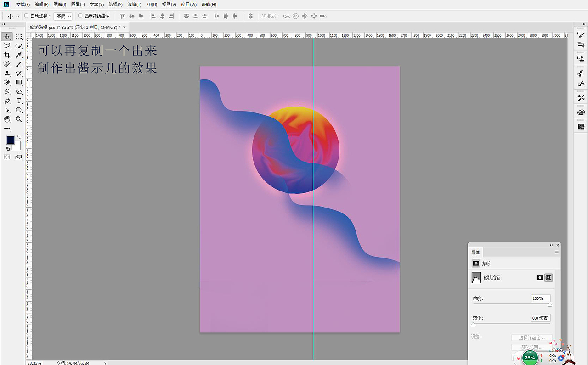588x365 pixels.
Task: Click the 羽化 feather slider handle
Action: pyautogui.click(x=473, y=324)
